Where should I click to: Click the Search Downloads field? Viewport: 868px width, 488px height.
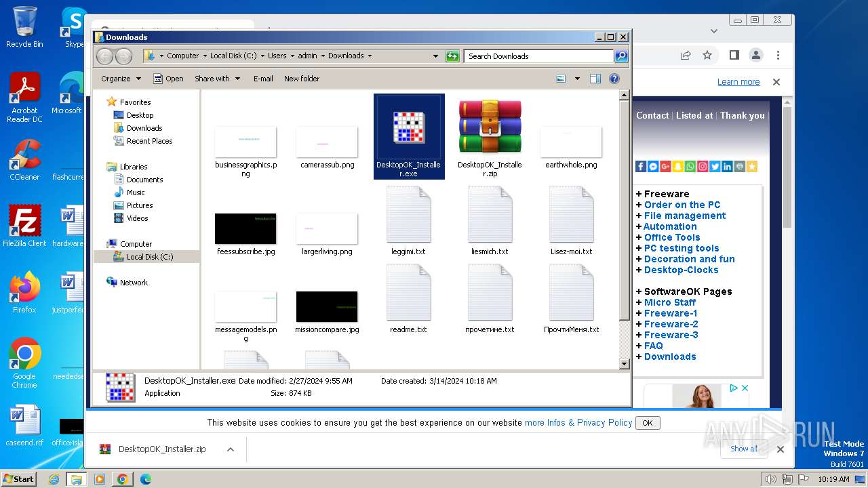[539, 56]
